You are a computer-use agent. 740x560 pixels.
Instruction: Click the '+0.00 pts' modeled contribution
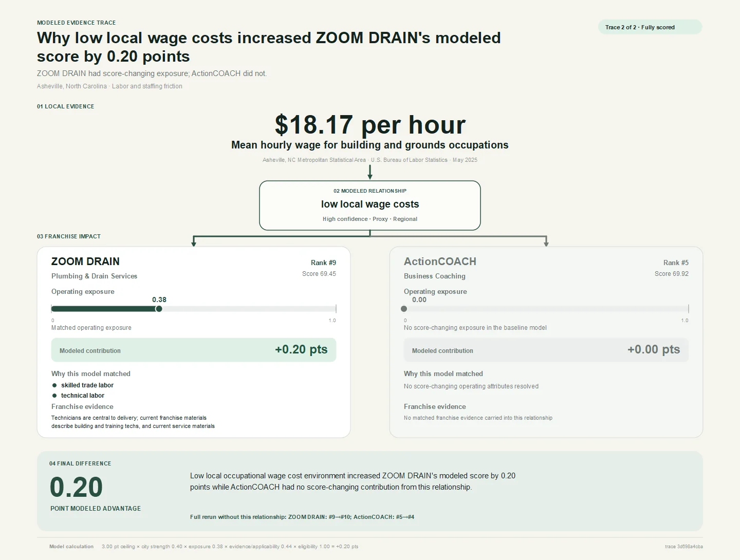pyautogui.click(x=654, y=349)
